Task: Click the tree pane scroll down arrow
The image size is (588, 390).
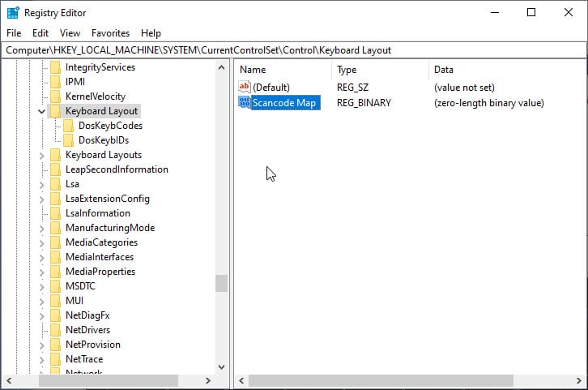Action: pyautogui.click(x=221, y=366)
